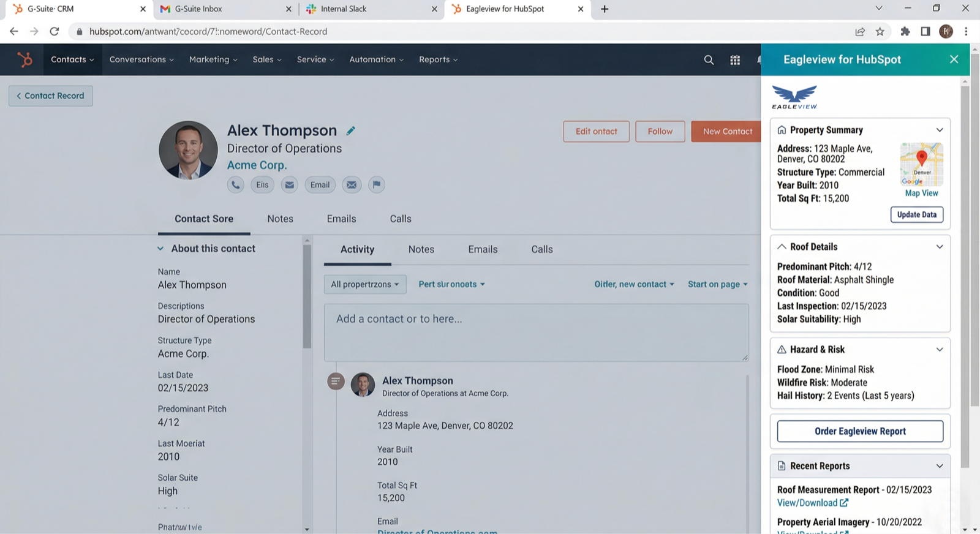
Task: Click Alex Thompson's large profile photo
Action: pos(188,150)
